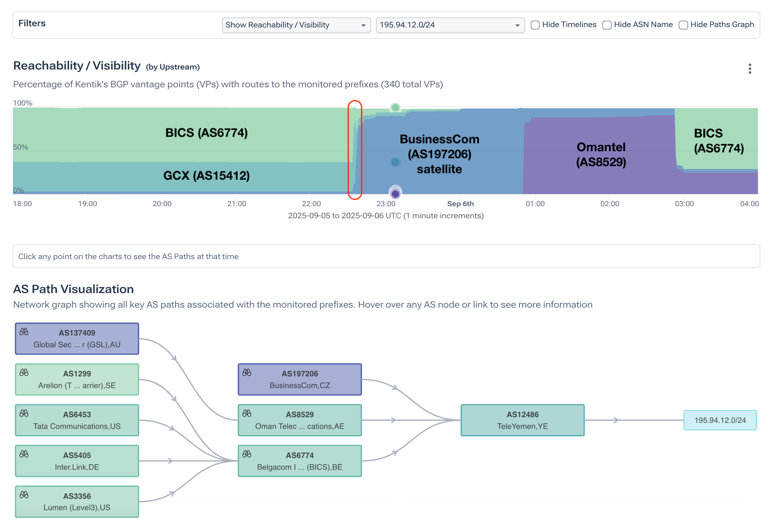Click the green timeline marker dot
The height and width of the screenshot is (532, 771).
pos(395,108)
